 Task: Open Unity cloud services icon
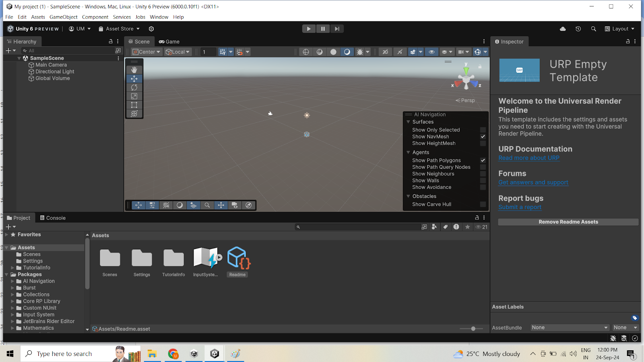click(563, 29)
